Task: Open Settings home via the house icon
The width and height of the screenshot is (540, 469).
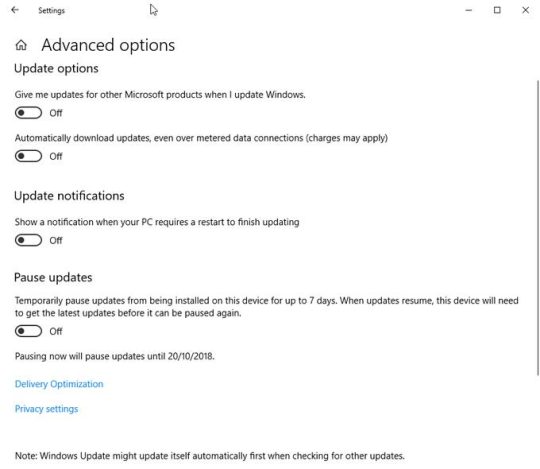Action: coord(21,45)
